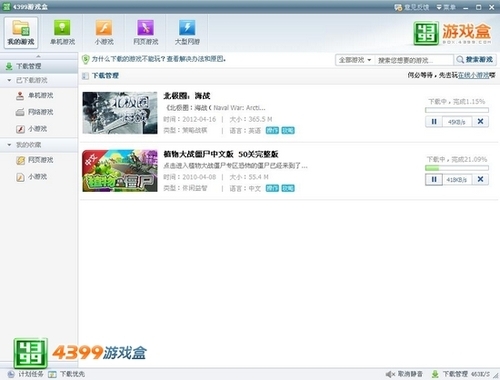Open 小游戏 under 已下载游戏

32,129
